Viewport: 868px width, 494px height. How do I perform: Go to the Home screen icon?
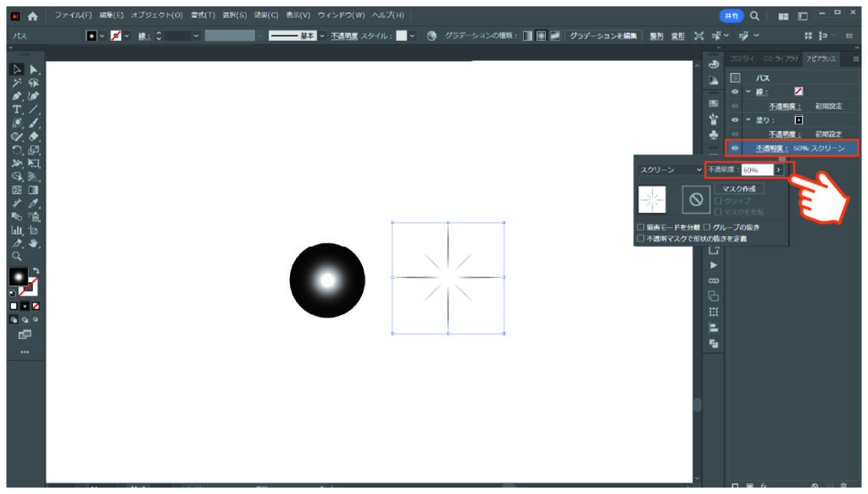tap(33, 16)
